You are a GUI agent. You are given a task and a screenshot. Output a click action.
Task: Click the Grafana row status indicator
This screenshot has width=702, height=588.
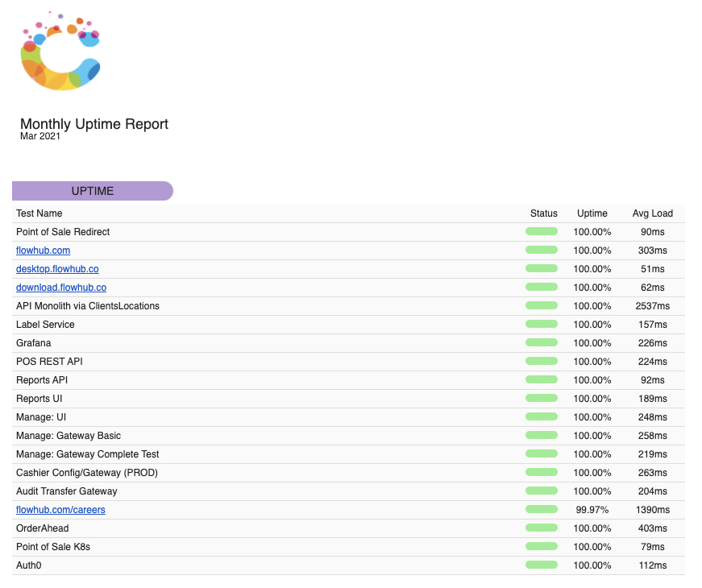click(541, 342)
